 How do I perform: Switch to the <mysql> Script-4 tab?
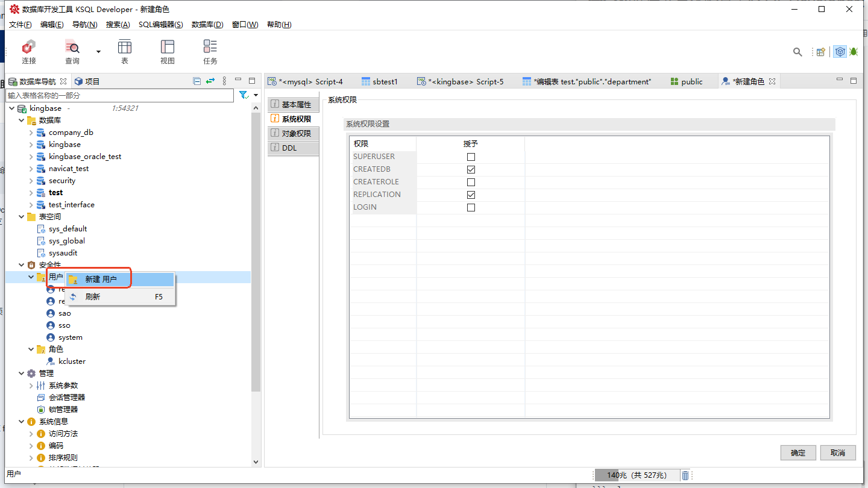(x=306, y=81)
